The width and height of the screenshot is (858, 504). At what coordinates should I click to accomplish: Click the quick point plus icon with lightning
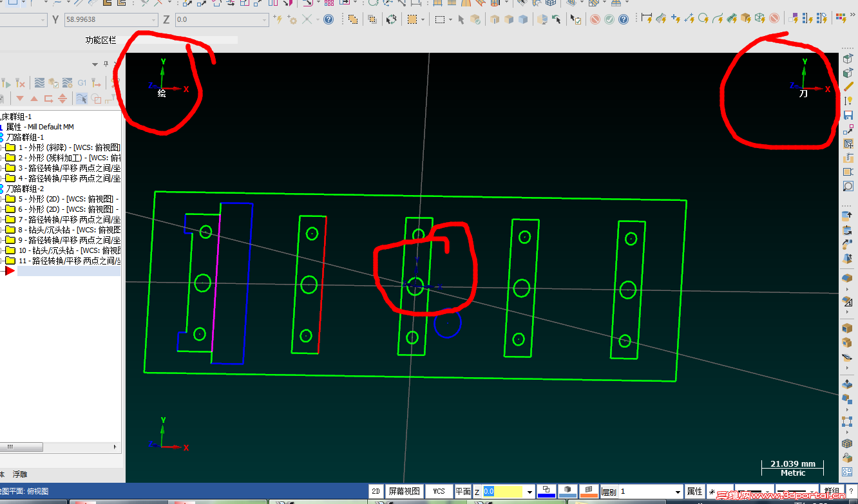click(675, 18)
